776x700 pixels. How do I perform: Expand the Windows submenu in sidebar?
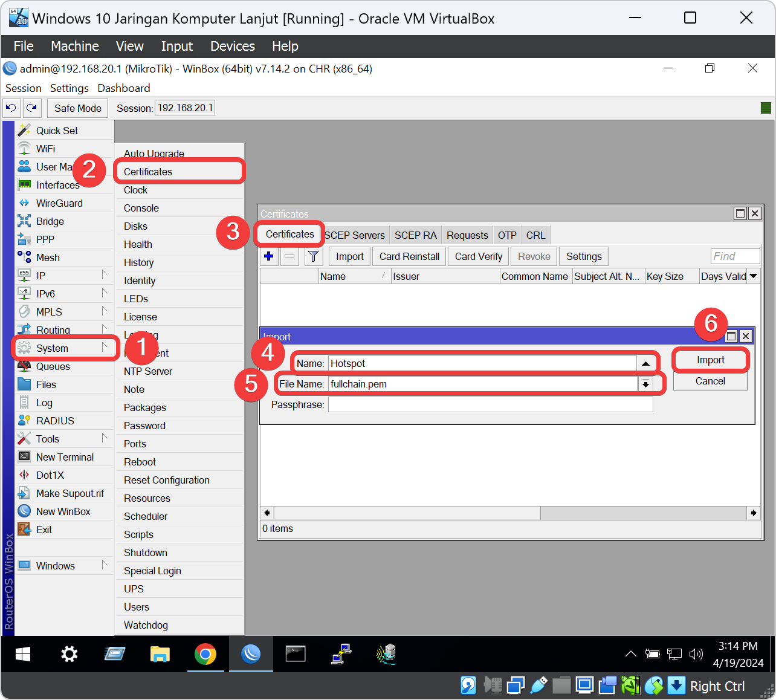105,565
